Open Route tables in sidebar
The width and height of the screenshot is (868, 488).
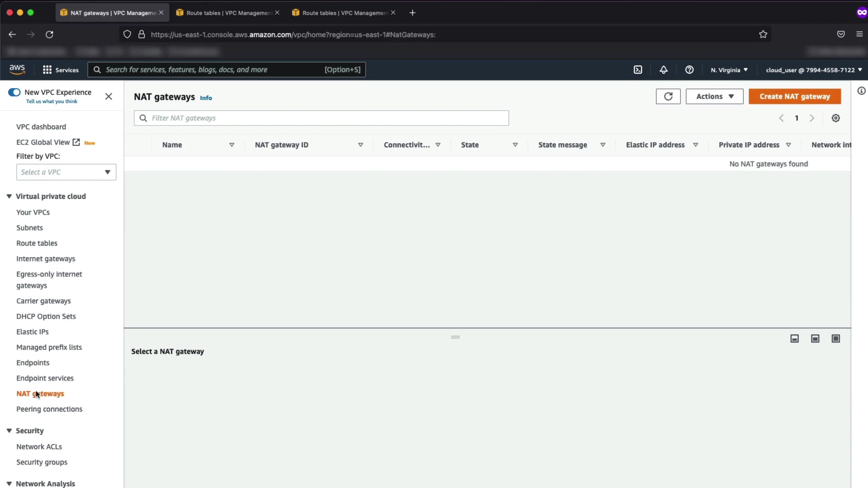tap(37, 243)
